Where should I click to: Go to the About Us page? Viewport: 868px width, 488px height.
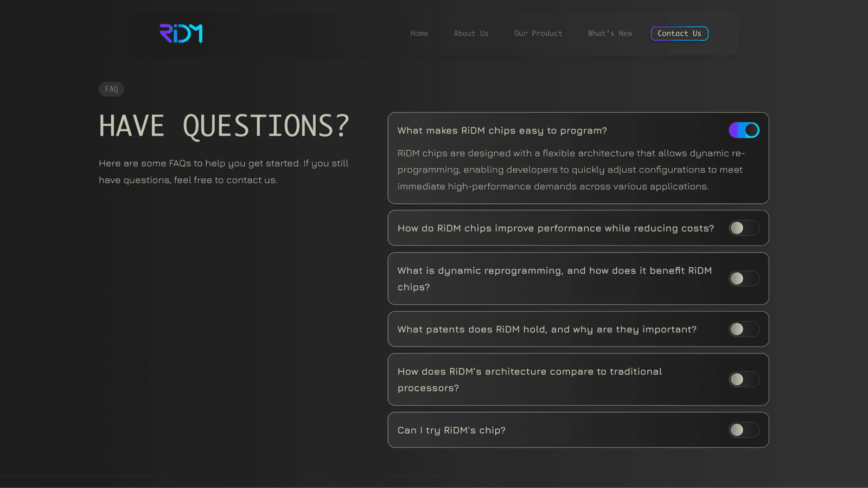coord(471,34)
